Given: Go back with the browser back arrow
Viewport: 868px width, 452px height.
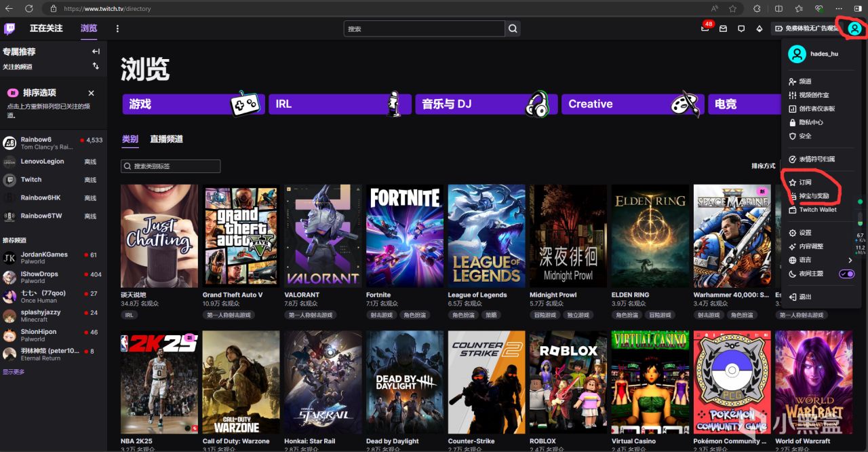Looking at the screenshot, I should (9, 9).
